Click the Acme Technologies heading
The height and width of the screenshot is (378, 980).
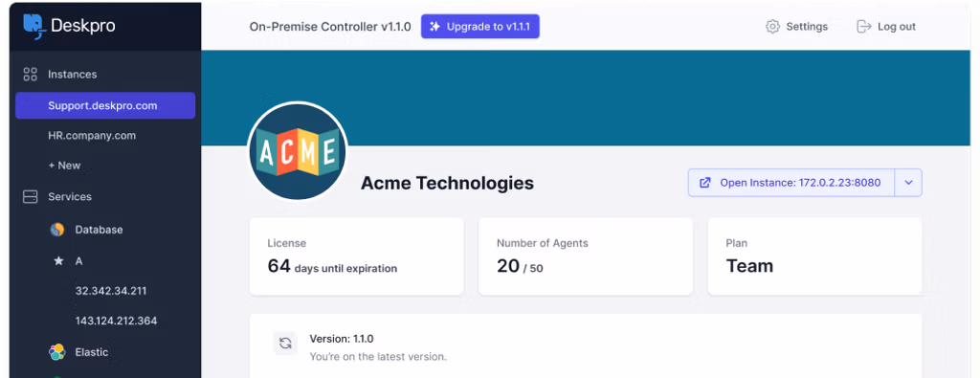(448, 183)
